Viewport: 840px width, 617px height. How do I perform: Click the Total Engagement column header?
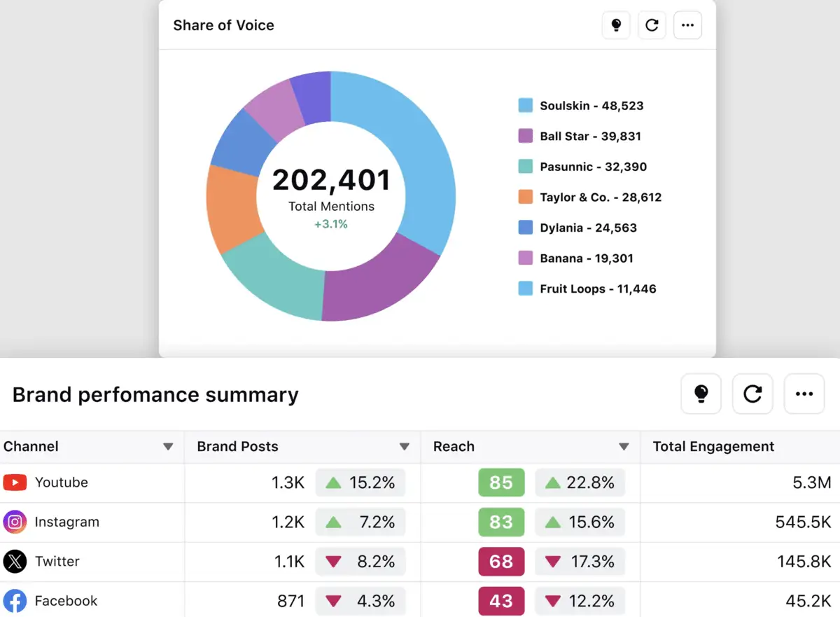(713, 446)
